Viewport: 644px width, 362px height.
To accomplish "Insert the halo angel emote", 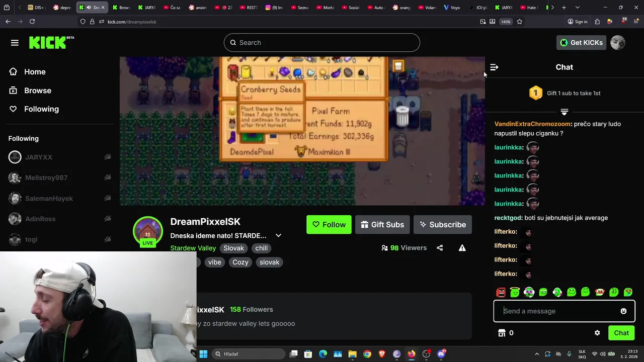I will click(515, 292).
